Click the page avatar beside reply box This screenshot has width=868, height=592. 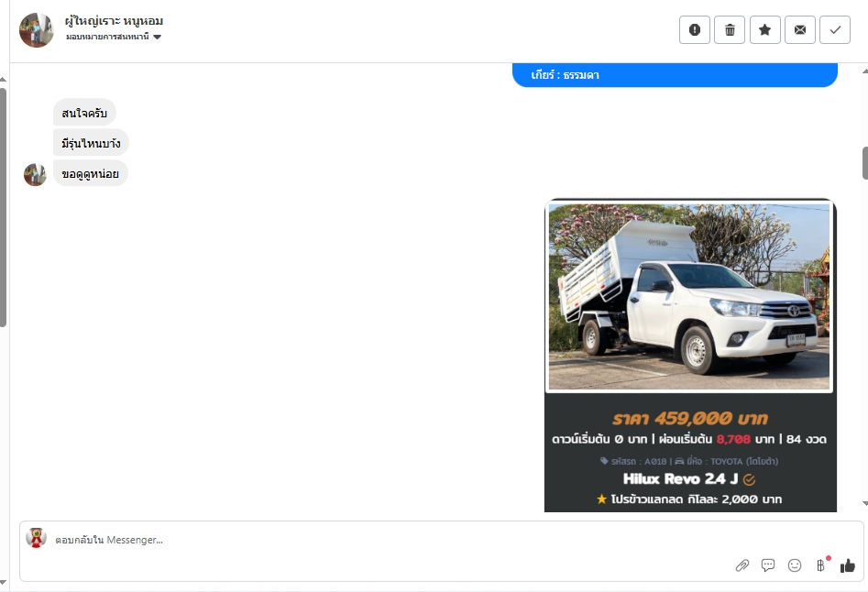tap(36, 538)
